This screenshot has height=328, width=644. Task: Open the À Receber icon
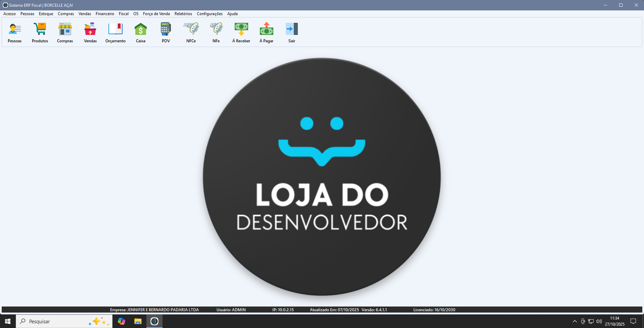tap(241, 29)
